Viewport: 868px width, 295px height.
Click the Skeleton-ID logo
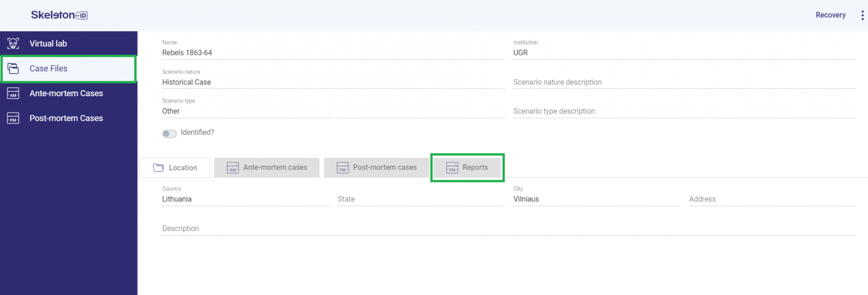point(59,15)
